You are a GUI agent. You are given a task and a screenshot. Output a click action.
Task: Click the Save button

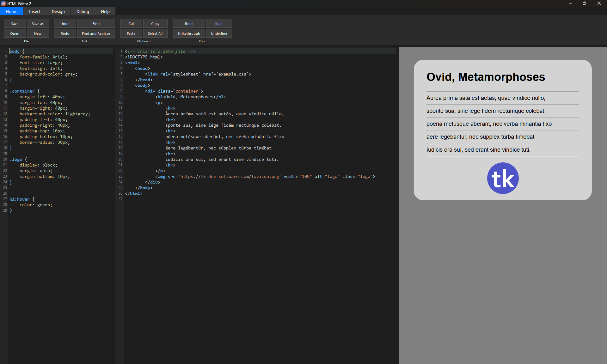(15, 23)
